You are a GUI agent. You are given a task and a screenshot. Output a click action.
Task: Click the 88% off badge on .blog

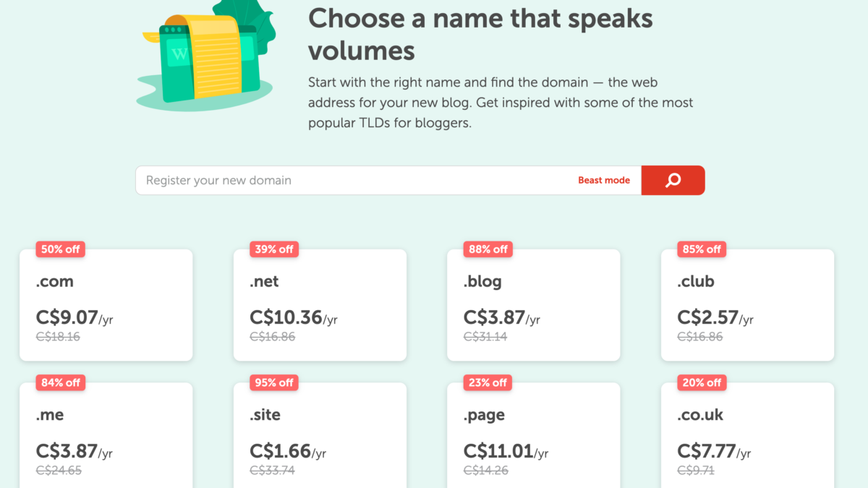(x=488, y=249)
